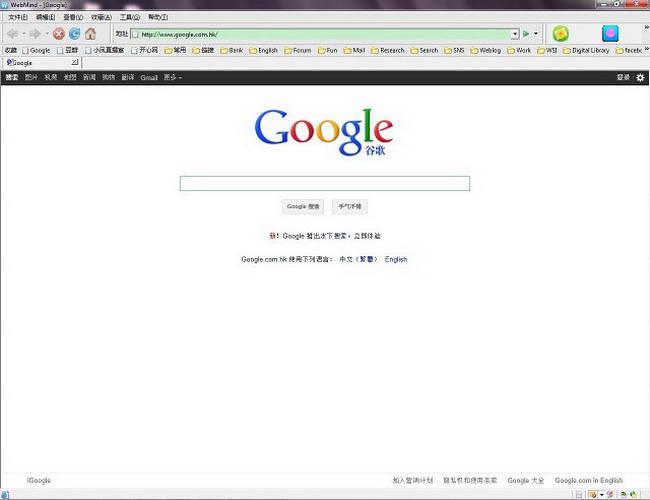The height and width of the screenshot is (500, 650).
Task: Open Forward button history dropdown arrow
Action: 46,34
